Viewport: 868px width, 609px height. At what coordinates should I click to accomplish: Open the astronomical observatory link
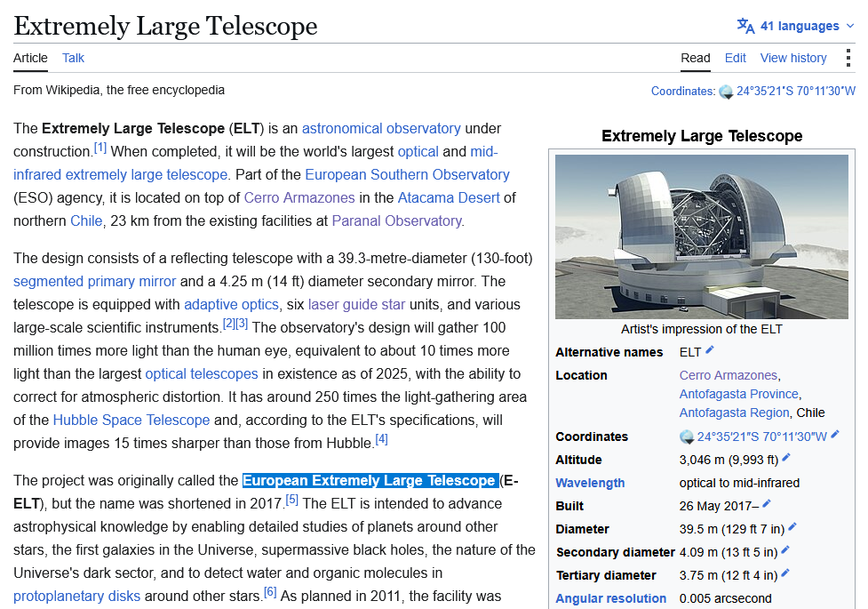(x=381, y=128)
